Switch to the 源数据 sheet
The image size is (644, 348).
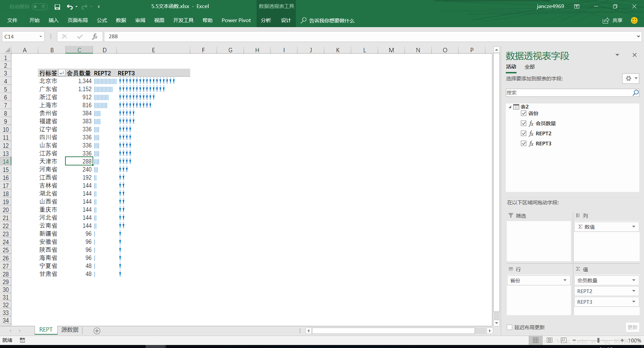pyautogui.click(x=70, y=330)
